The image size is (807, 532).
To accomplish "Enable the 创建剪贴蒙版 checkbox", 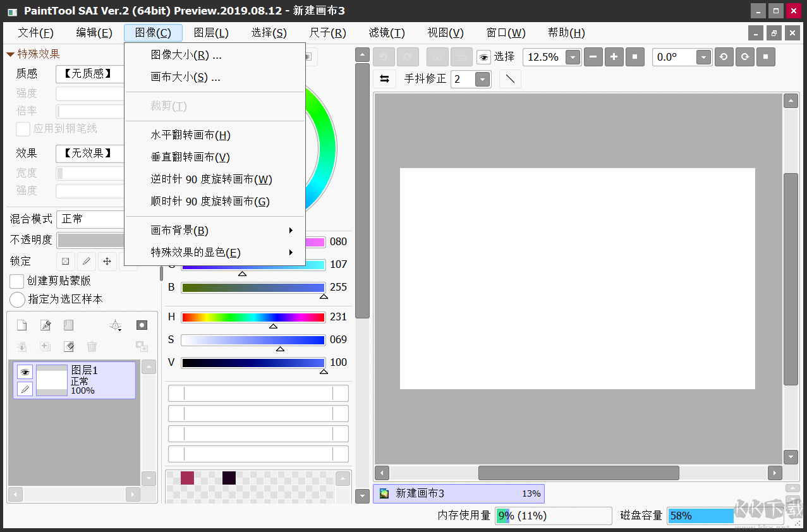I will pos(16,281).
